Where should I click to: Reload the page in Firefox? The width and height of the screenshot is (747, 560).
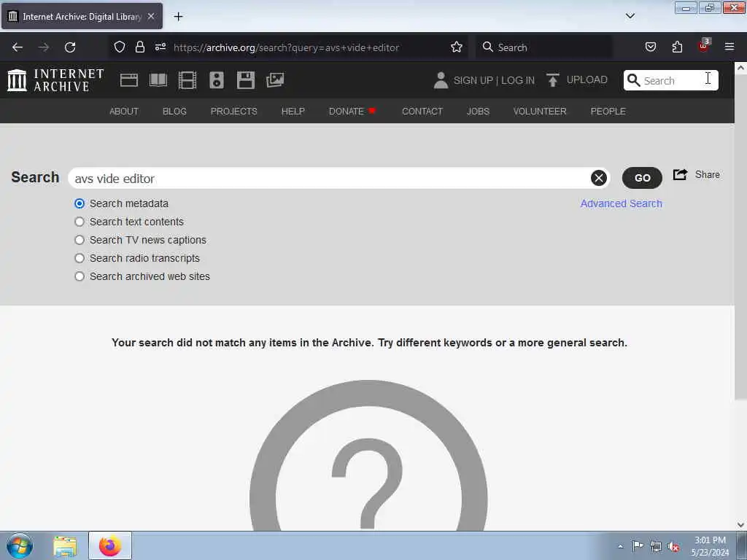(70, 47)
